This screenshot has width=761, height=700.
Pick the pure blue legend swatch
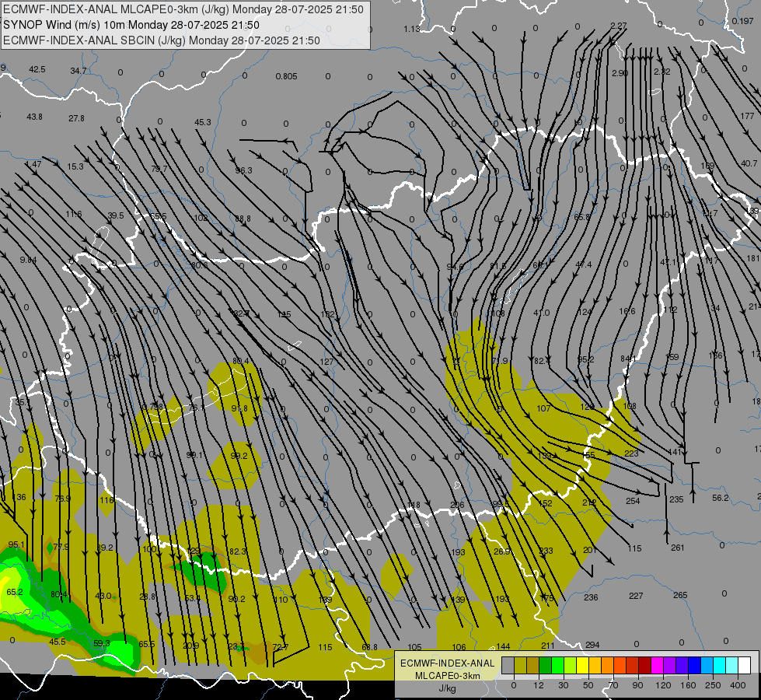695,665
